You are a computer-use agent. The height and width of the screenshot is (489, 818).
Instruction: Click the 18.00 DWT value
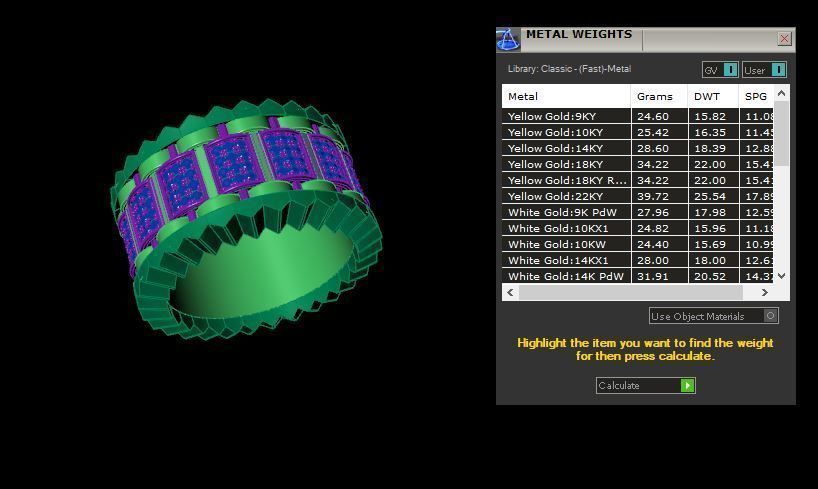tap(709, 260)
